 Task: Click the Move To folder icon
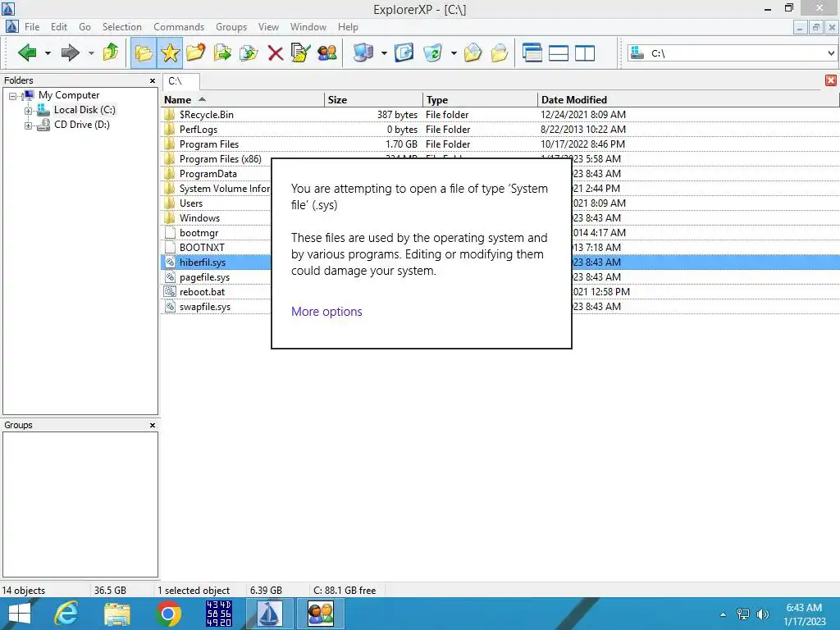[x=249, y=52]
